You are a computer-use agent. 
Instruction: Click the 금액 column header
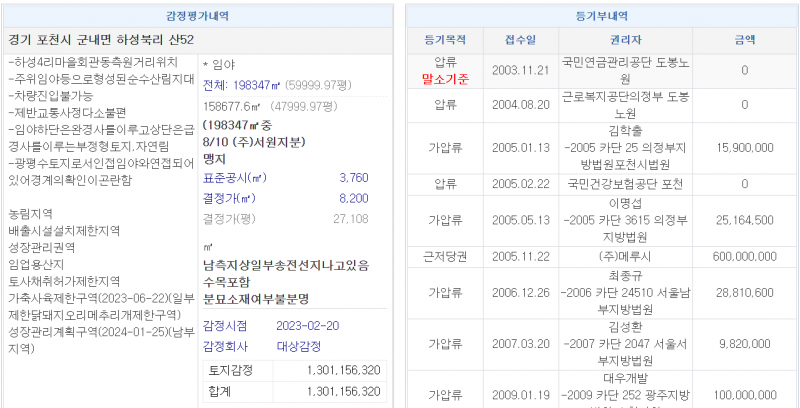(744, 40)
